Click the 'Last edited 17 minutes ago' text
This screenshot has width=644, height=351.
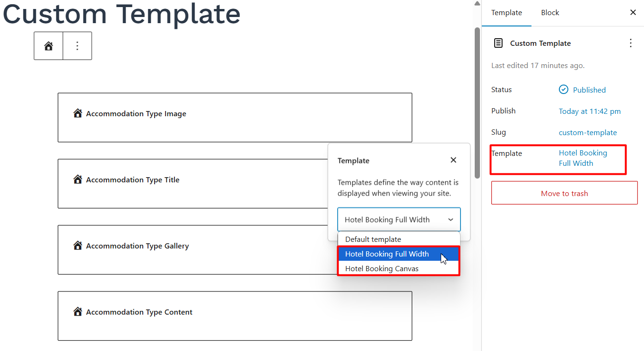pos(538,66)
